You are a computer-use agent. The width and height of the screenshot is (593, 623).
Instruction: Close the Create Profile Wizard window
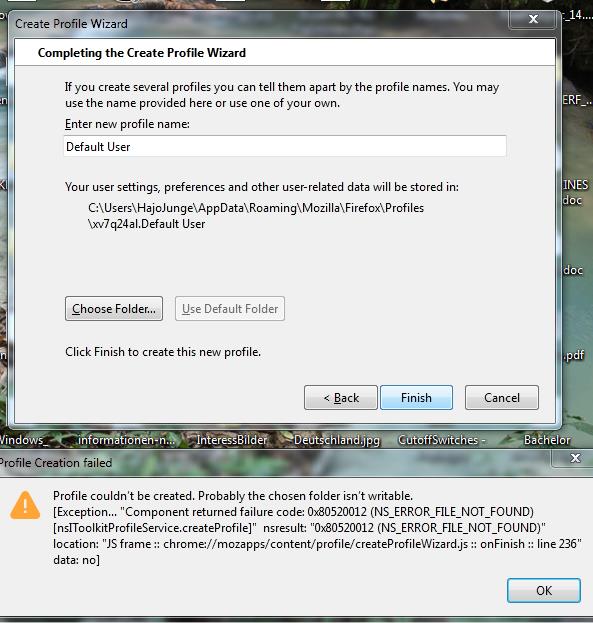click(533, 19)
